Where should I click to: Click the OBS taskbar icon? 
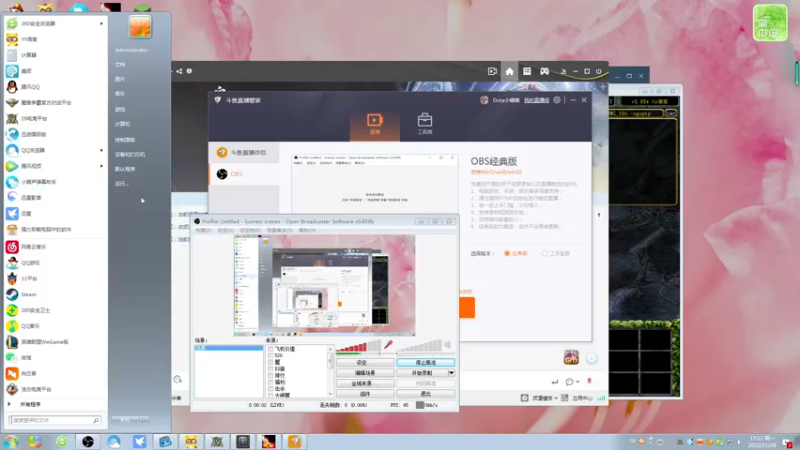tap(88, 441)
